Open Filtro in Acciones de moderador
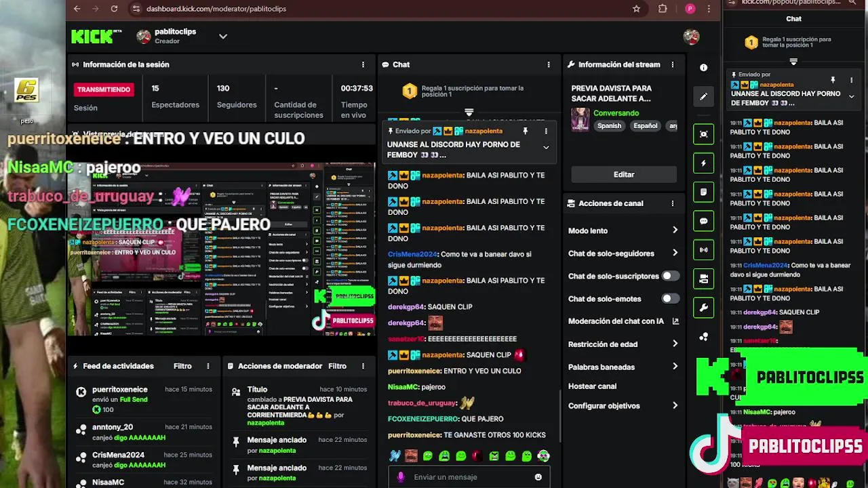Image resolution: width=868 pixels, height=488 pixels. (x=338, y=366)
